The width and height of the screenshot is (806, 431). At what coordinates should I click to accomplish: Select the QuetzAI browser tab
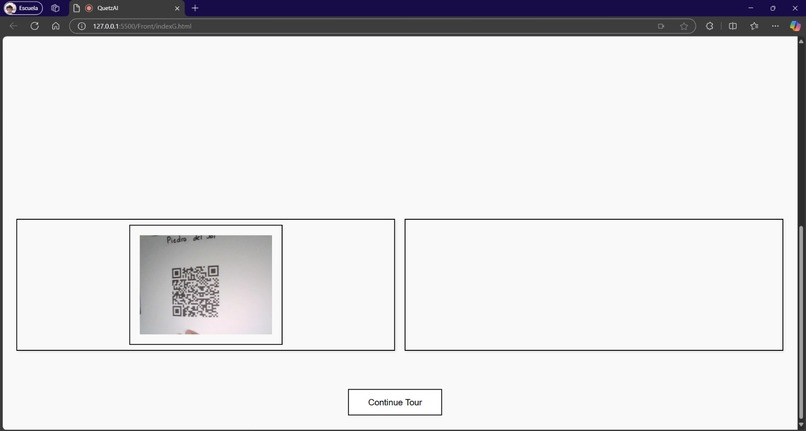click(x=126, y=8)
